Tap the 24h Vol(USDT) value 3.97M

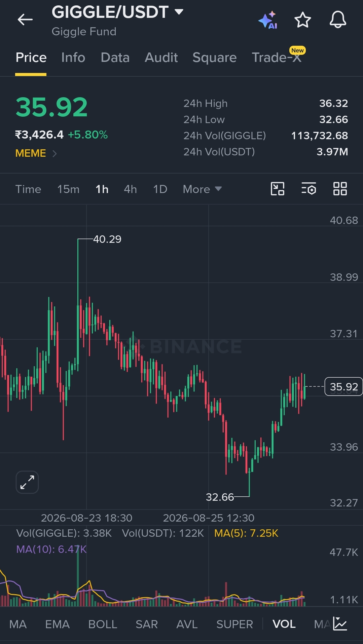point(332,152)
